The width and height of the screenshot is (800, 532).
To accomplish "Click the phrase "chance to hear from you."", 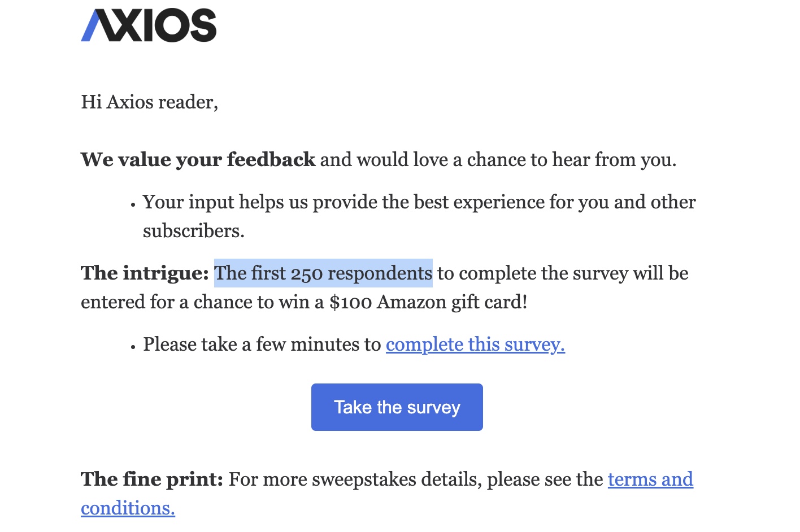I will coord(572,160).
